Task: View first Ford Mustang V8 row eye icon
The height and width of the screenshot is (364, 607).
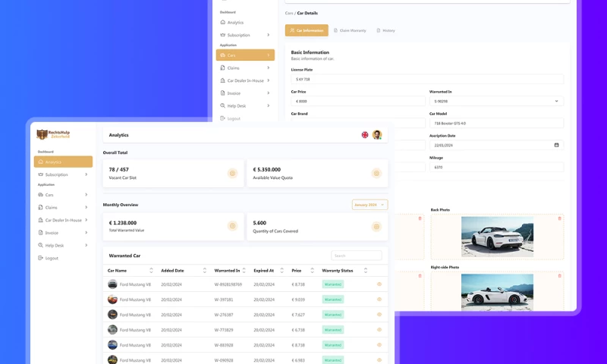Action: [x=379, y=284]
